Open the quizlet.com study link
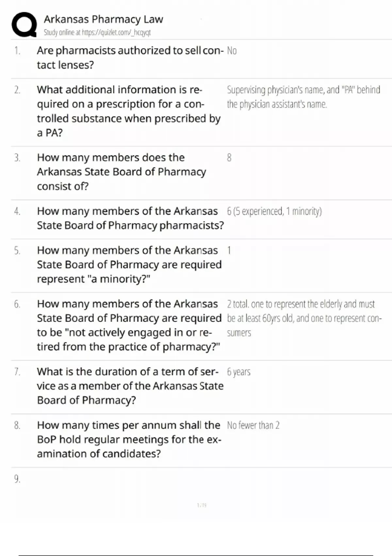The image size is (392, 556). tap(97, 32)
